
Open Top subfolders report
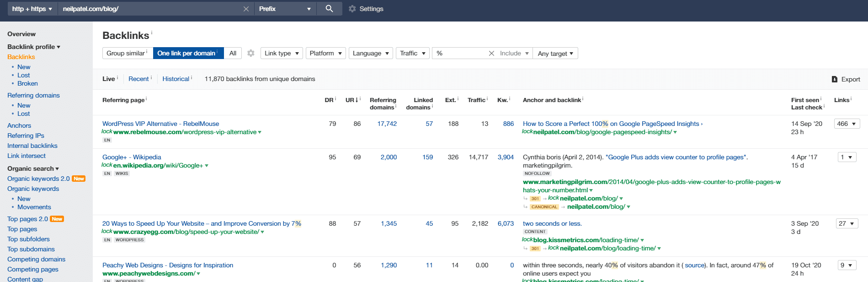pyautogui.click(x=28, y=239)
